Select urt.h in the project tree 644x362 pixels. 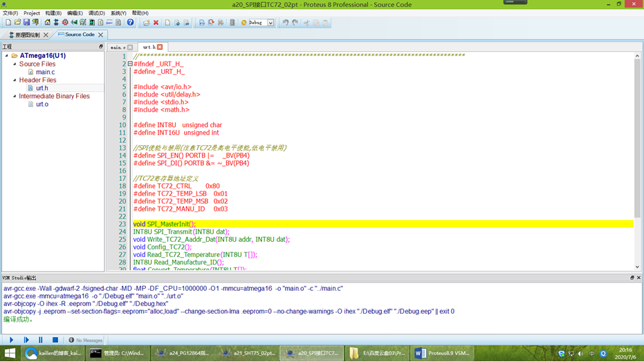pyautogui.click(x=42, y=88)
